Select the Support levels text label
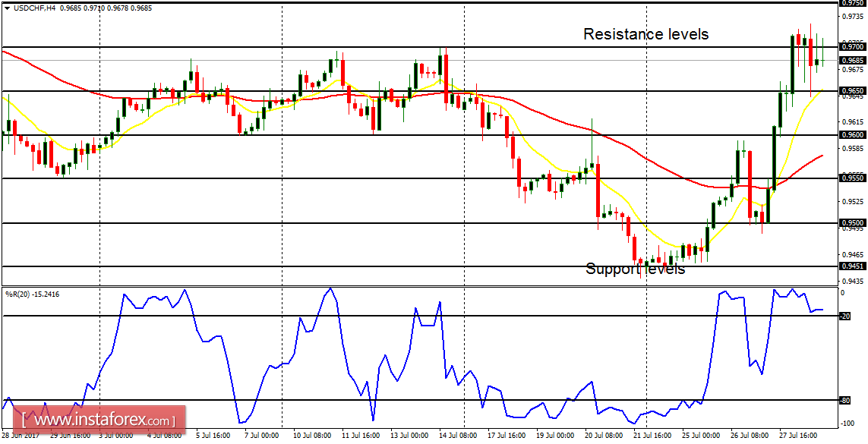The width and height of the screenshot is (868, 444). pos(636,269)
